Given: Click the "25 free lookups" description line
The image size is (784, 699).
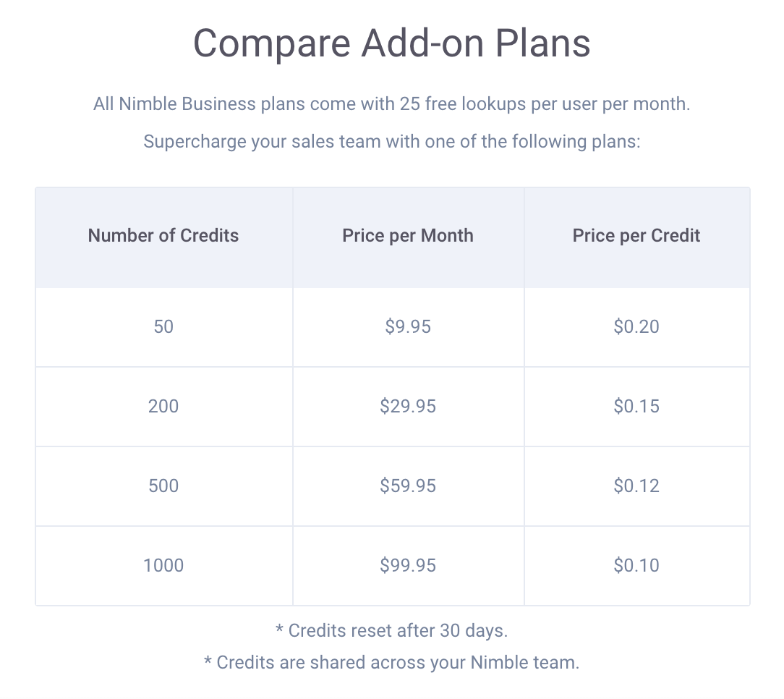Looking at the screenshot, I should (391, 104).
